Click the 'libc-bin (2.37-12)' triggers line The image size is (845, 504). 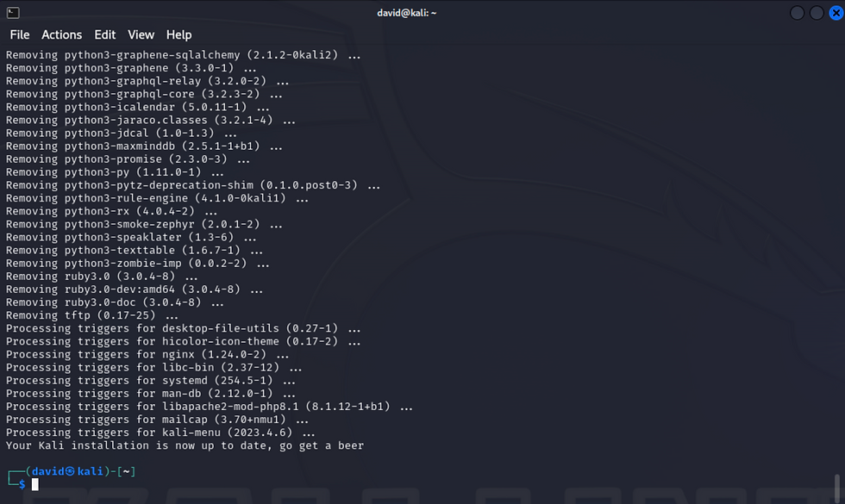154,367
